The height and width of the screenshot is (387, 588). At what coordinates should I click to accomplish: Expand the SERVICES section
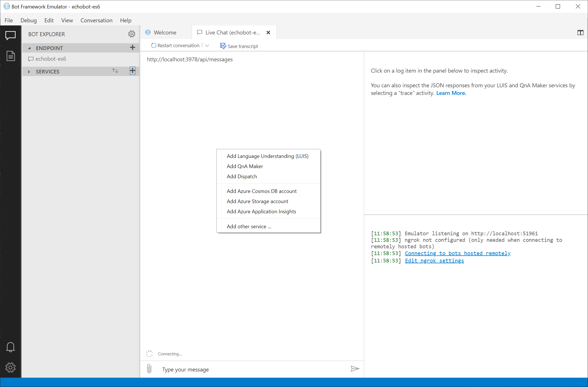point(29,71)
